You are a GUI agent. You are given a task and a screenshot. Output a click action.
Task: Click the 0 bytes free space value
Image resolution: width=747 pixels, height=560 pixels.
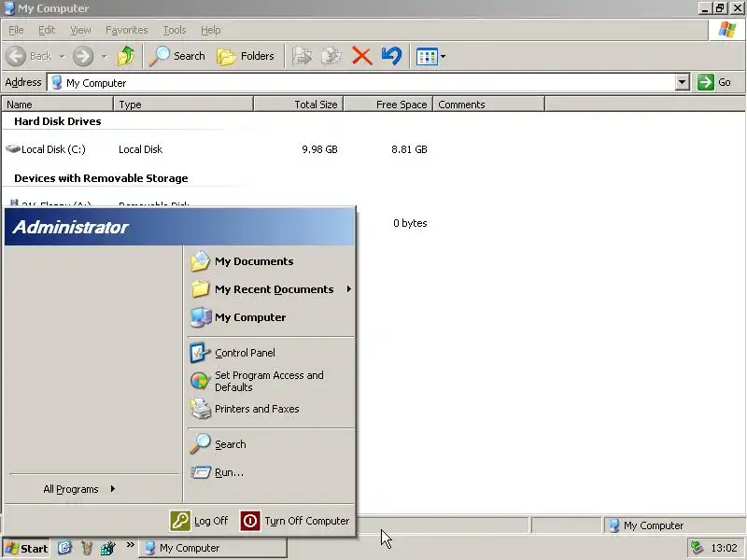pos(410,223)
